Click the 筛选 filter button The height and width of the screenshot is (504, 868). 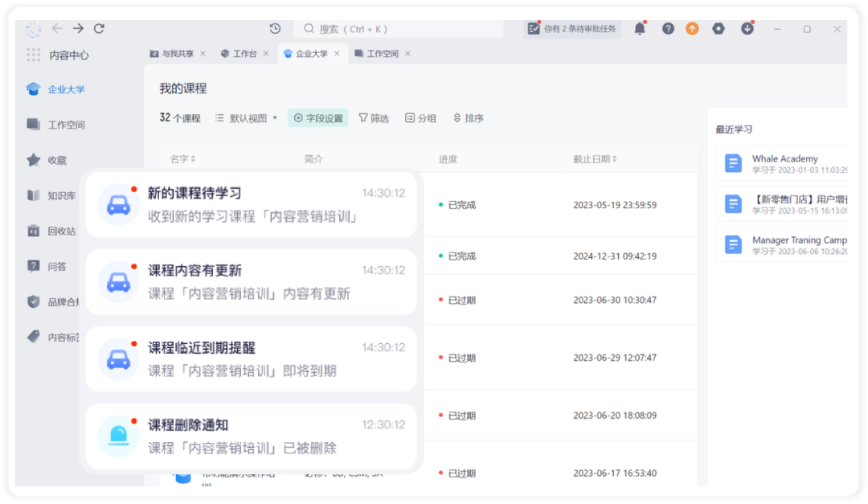pos(374,118)
